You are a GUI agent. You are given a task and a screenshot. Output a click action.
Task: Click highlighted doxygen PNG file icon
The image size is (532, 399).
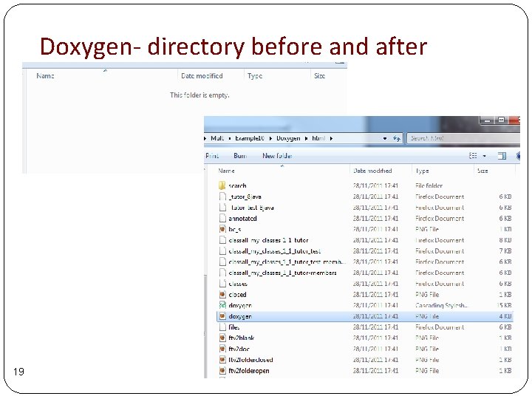(x=222, y=316)
